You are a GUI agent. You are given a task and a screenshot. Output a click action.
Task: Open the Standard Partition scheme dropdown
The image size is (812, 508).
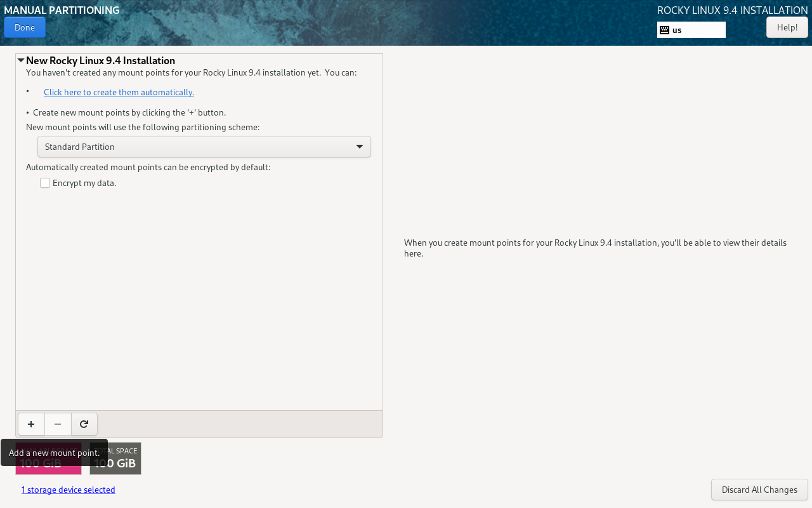[x=204, y=147]
